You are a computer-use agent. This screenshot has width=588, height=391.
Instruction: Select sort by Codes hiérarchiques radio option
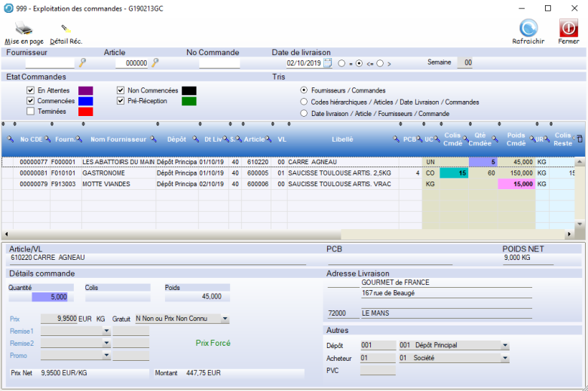pos(304,102)
